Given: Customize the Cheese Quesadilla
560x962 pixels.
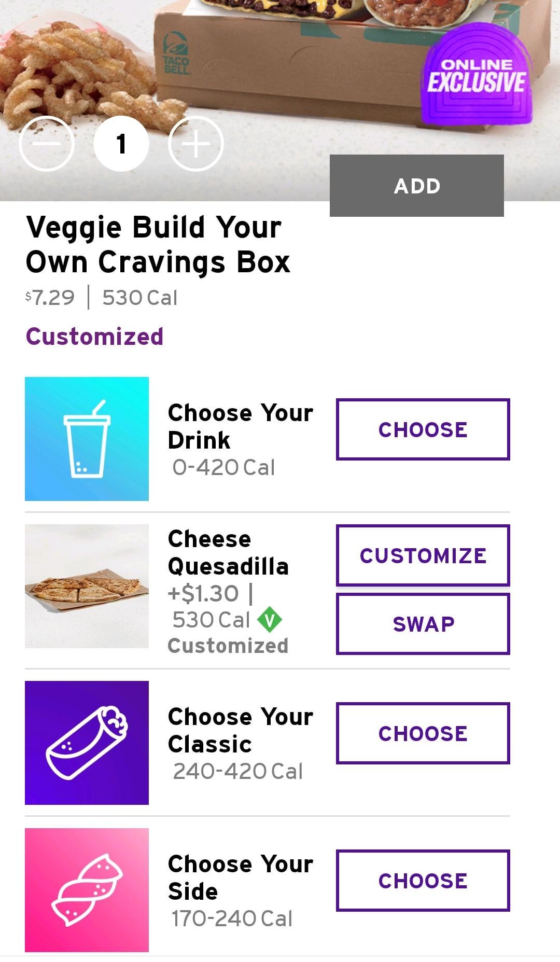Looking at the screenshot, I should (x=423, y=555).
